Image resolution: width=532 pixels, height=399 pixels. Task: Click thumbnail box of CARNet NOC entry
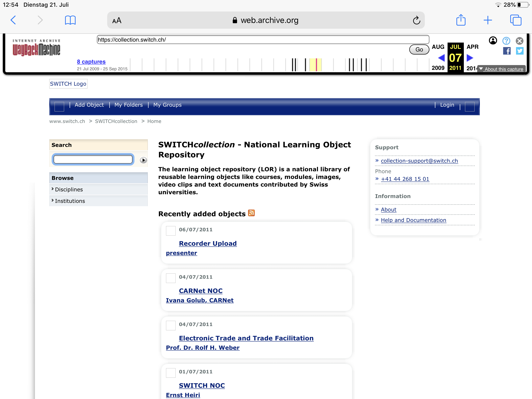click(x=171, y=278)
